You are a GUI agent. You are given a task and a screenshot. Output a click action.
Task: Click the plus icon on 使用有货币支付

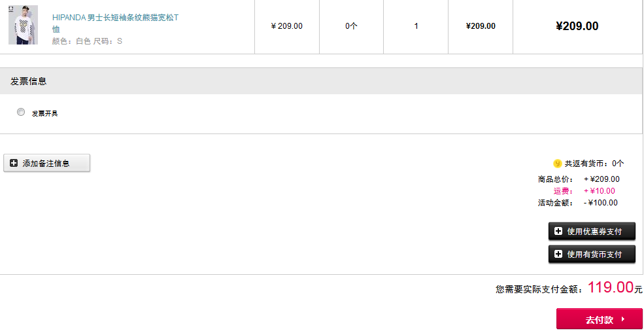coord(558,254)
